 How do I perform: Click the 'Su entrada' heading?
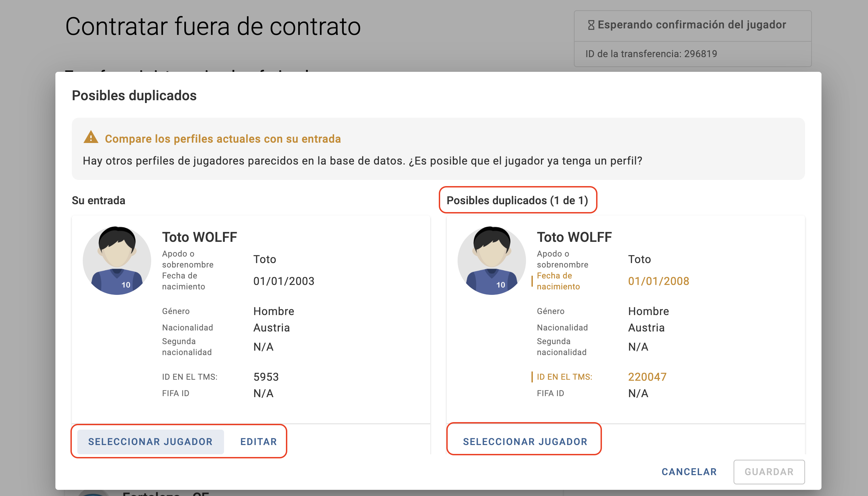point(98,200)
